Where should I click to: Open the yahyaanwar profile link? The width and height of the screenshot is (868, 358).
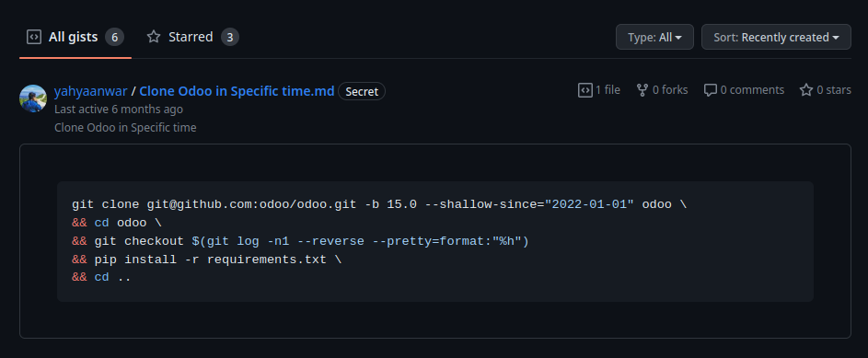coord(91,91)
